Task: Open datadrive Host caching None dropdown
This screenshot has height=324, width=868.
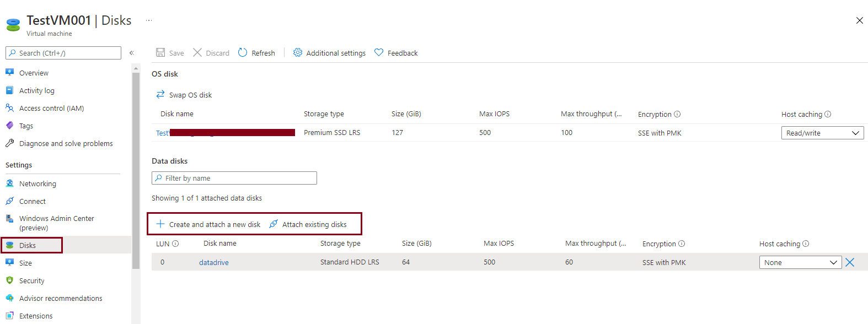Action: coord(800,262)
